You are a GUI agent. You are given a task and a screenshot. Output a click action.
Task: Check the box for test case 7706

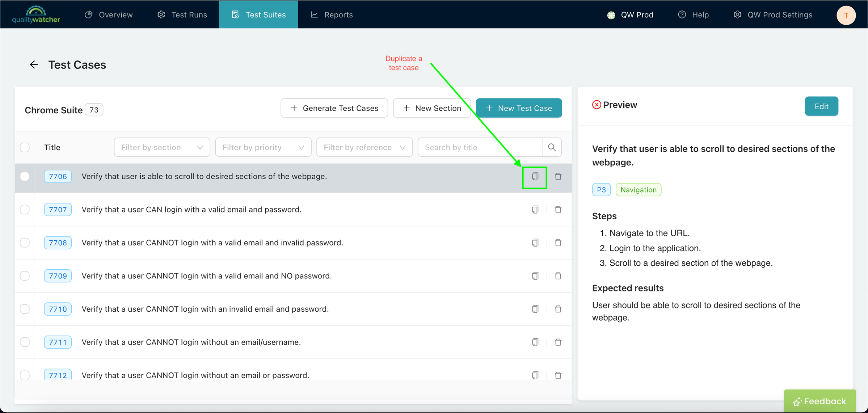25,176
